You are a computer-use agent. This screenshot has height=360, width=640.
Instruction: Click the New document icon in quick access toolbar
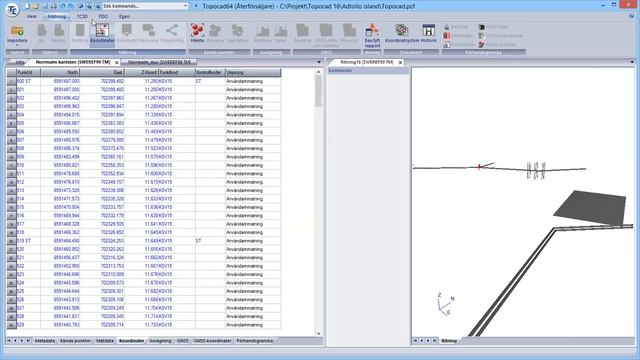tap(27, 6)
